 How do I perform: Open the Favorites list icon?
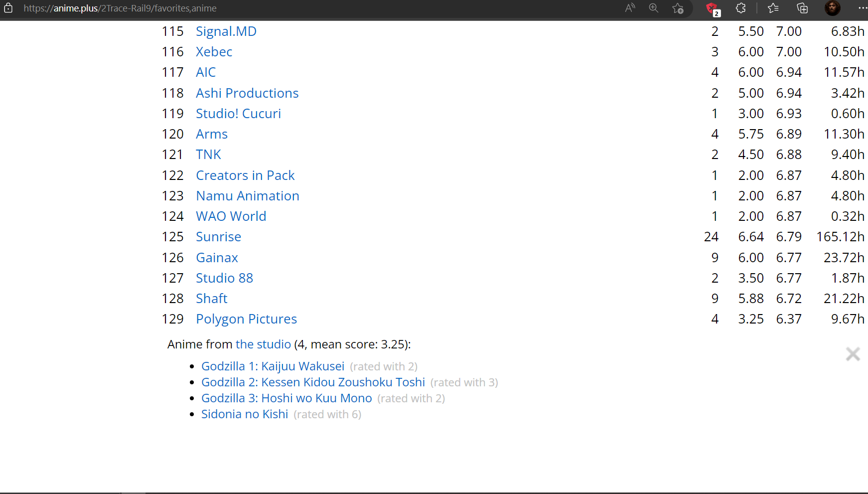(773, 8)
